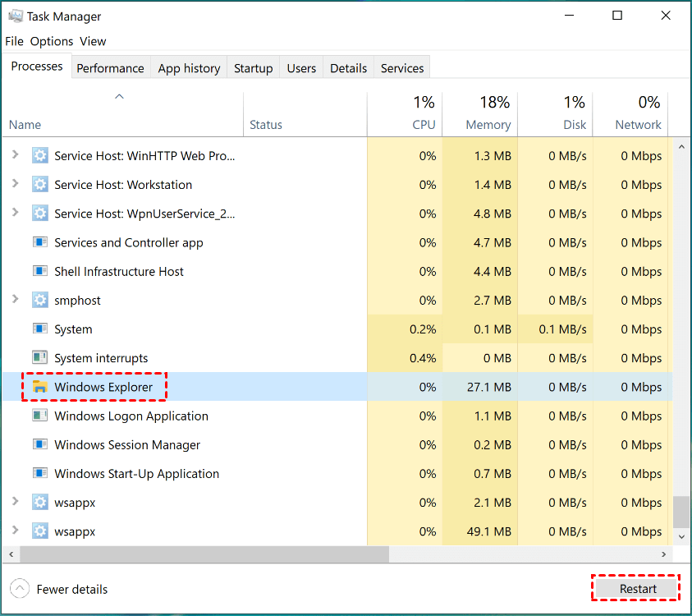Click the vertical scrollbar thumb
Image resolution: width=692 pixels, height=616 pixels.
pos(681,511)
